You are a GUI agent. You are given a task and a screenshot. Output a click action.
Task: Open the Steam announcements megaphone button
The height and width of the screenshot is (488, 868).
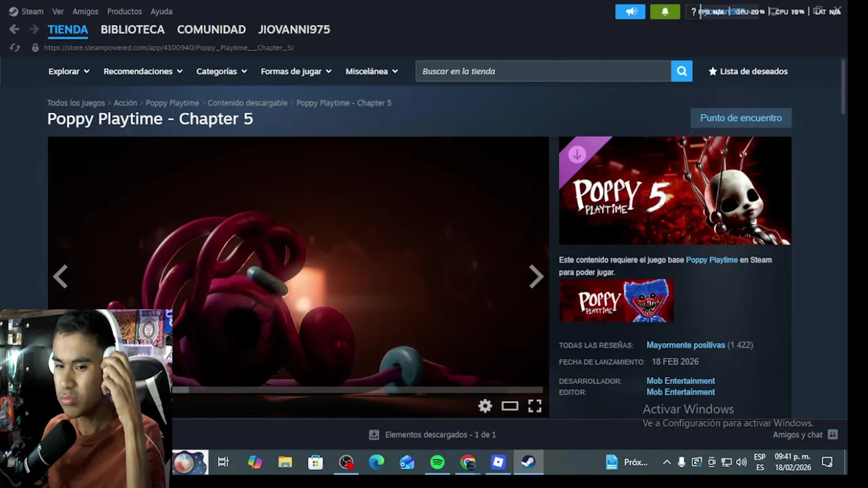(630, 12)
